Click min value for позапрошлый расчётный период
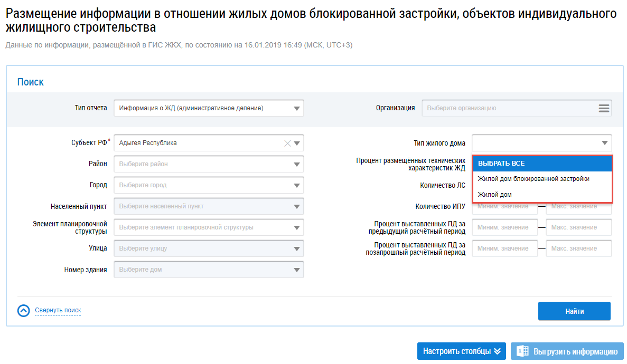 coord(504,248)
